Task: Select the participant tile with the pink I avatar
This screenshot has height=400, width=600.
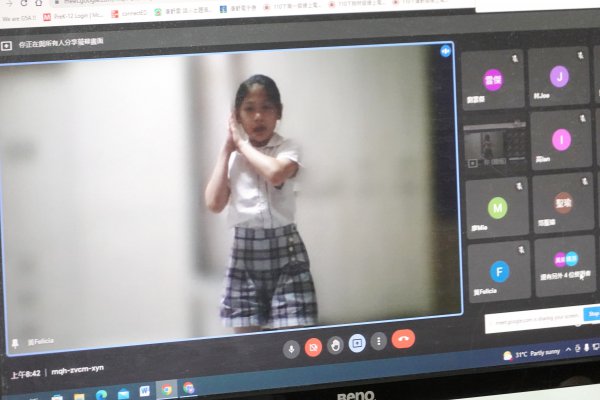Action: (561, 140)
